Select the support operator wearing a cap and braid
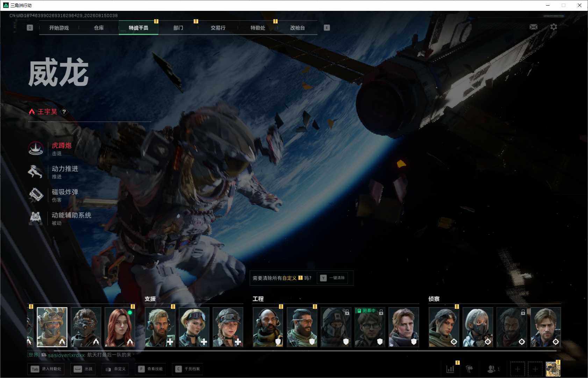Viewport: 588px width, 378px height. pyautogui.click(x=228, y=327)
